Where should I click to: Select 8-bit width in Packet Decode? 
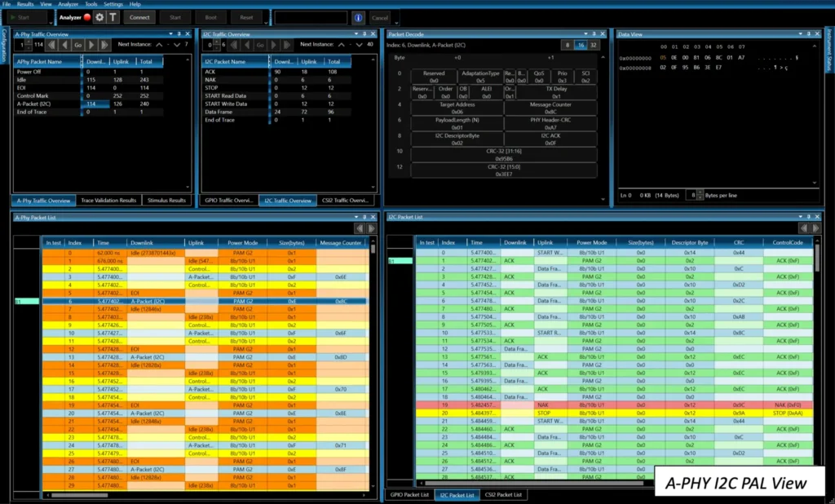click(x=568, y=45)
